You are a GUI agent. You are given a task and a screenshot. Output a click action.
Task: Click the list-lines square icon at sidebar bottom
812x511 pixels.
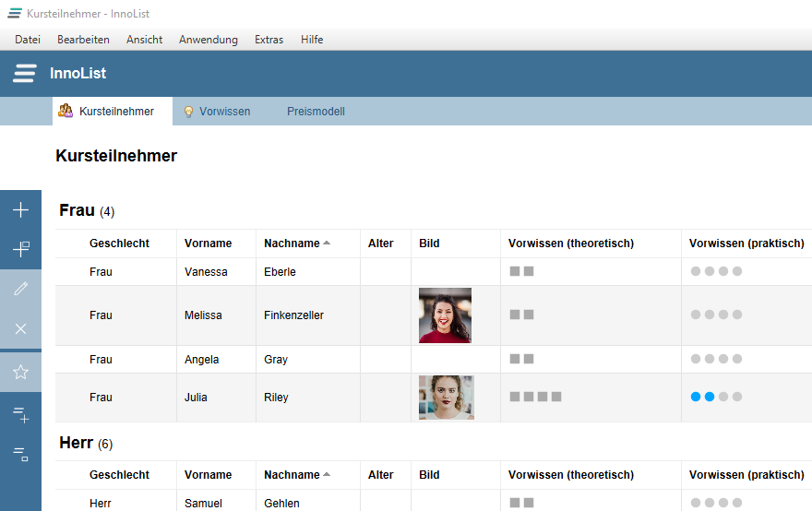(20, 454)
